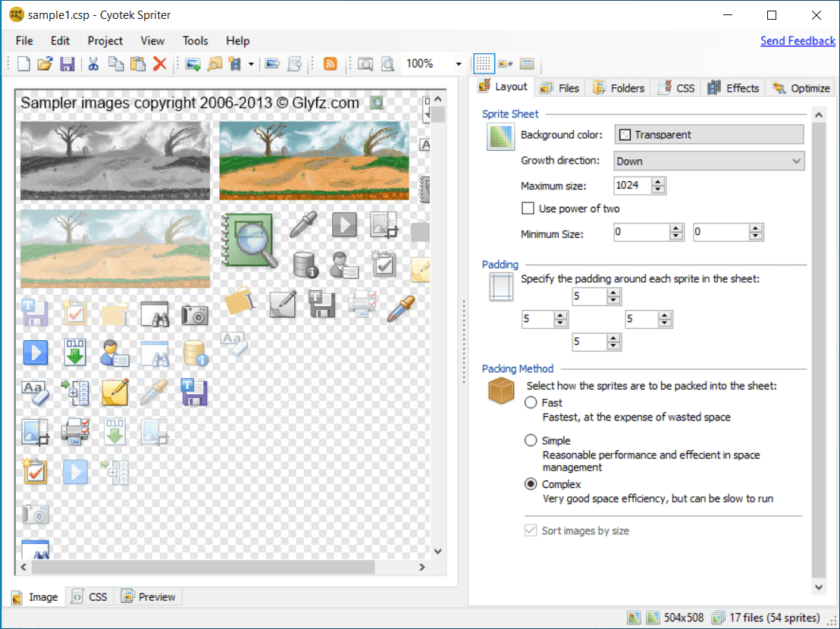Open the Tools menu
The width and height of the screenshot is (840, 629).
(x=195, y=41)
